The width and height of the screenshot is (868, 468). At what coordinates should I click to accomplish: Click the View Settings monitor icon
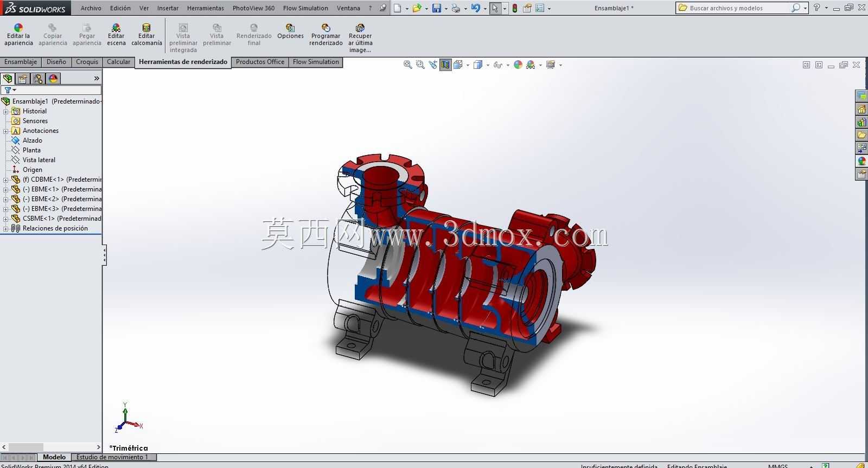(x=551, y=65)
